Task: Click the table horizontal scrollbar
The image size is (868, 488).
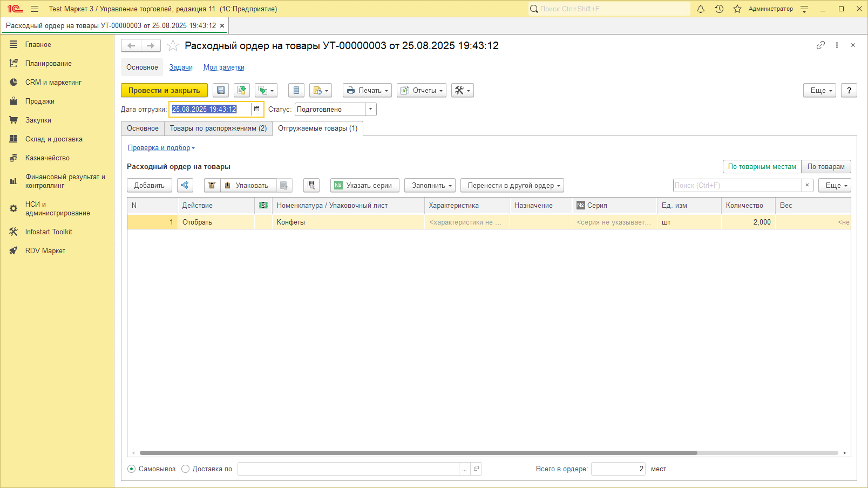Action: click(418, 453)
